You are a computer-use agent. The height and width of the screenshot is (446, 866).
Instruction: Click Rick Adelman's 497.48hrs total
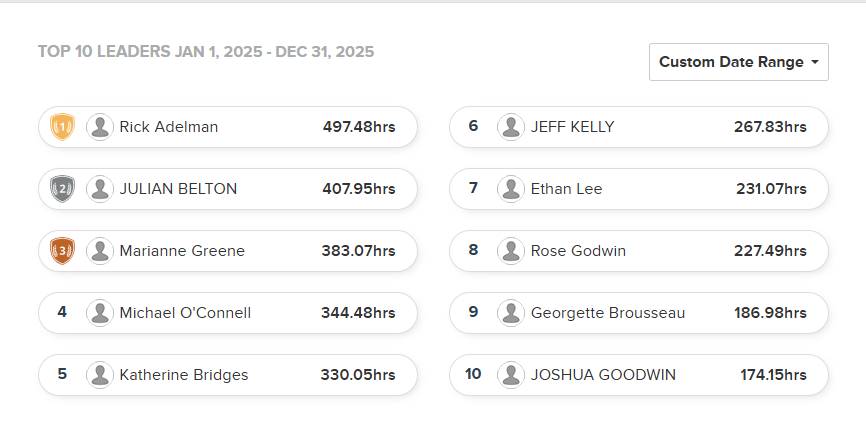pyautogui.click(x=359, y=127)
